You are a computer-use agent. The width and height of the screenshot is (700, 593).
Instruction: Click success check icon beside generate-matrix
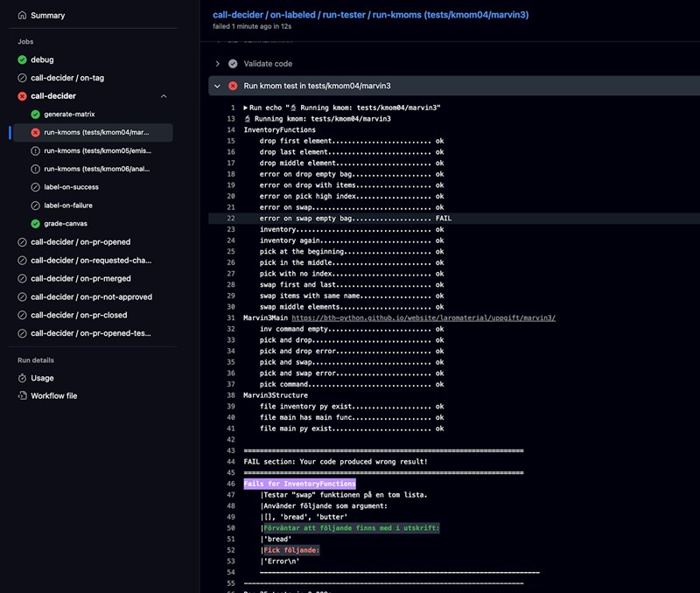click(35, 115)
